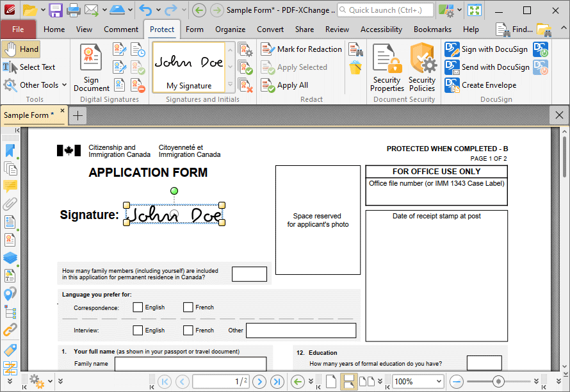570x392 pixels.
Task: Click the paperclip attachments icon in the sidebar
Action: pyautogui.click(x=10, y=204)
